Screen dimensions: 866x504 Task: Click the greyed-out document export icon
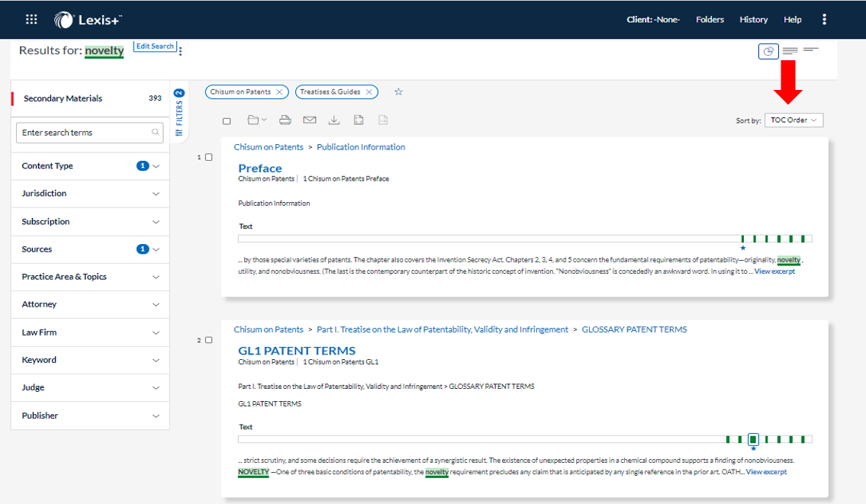383,120
